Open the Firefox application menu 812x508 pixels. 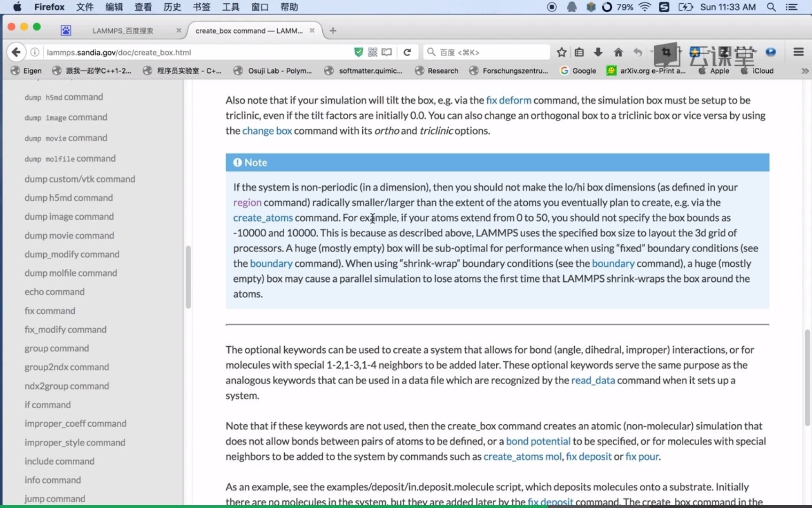click(49, 7)
